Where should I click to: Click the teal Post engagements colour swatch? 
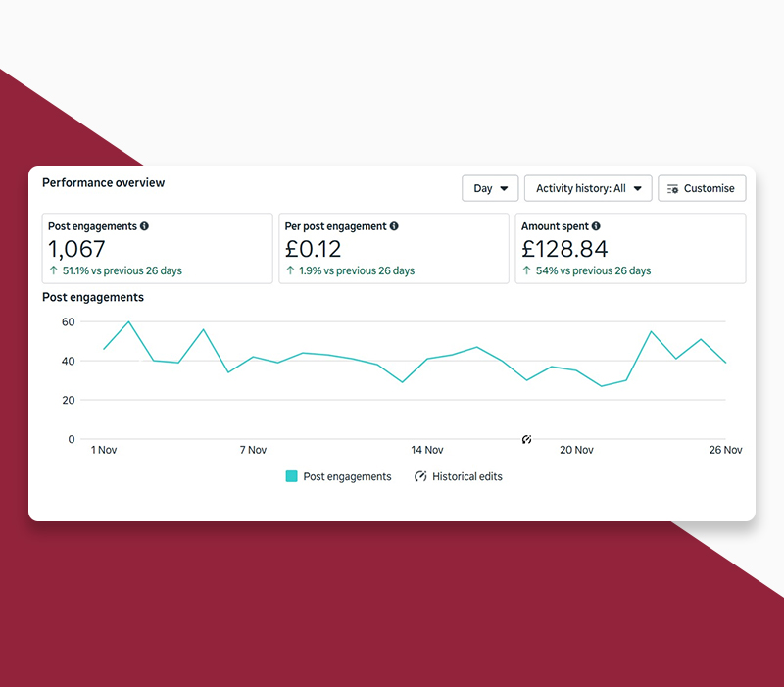click(x=290, y=476)
